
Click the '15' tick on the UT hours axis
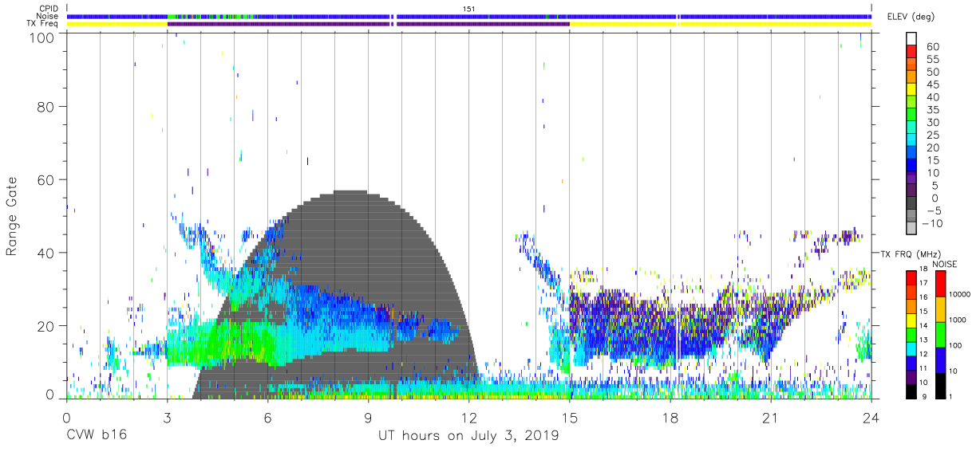click(x=570, y=417)
